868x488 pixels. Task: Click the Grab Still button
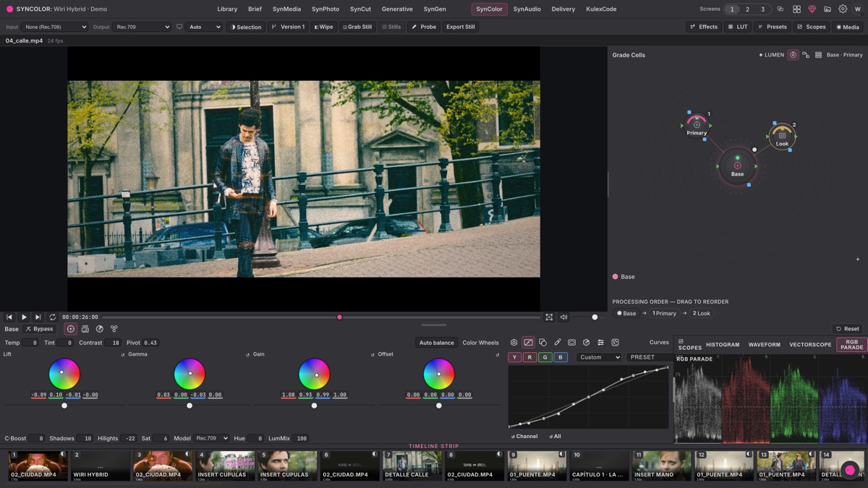pos(357,27)
